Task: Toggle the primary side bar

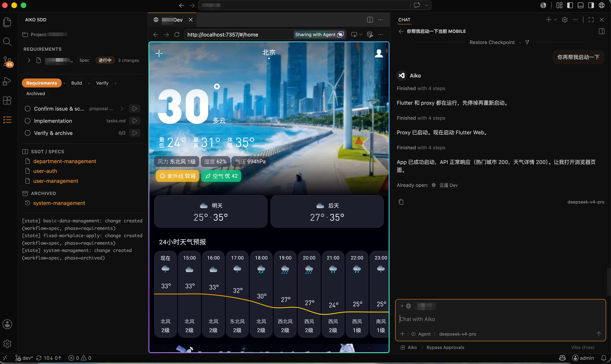Action: 570,5
